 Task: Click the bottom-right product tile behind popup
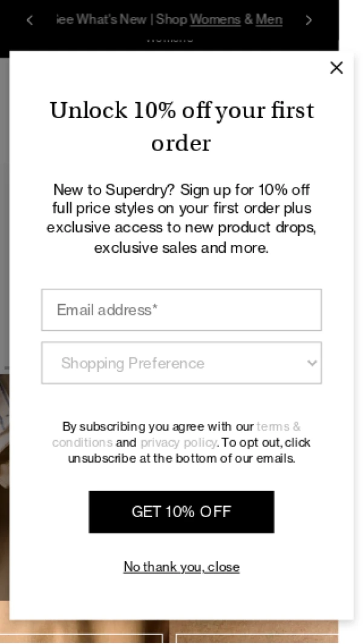point(257,639)
